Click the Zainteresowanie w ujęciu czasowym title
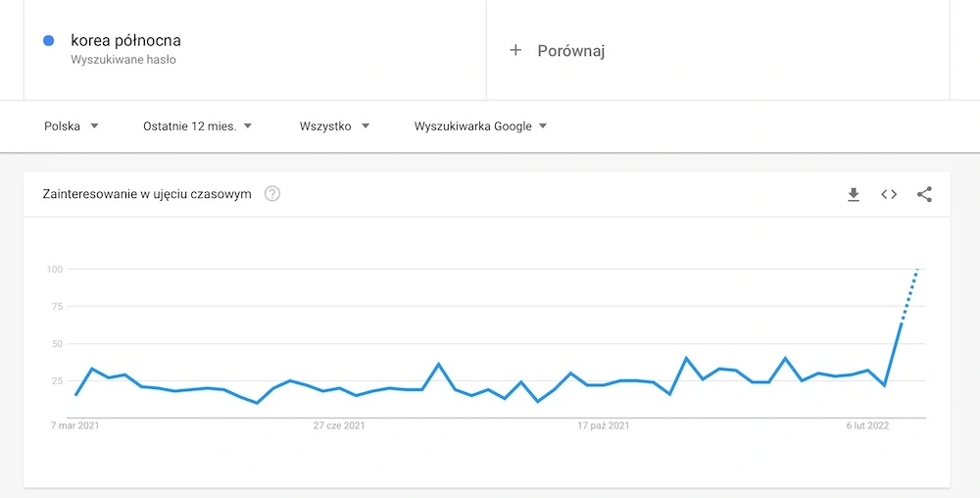Screen dimensions: 980x498 pos(147,194)
